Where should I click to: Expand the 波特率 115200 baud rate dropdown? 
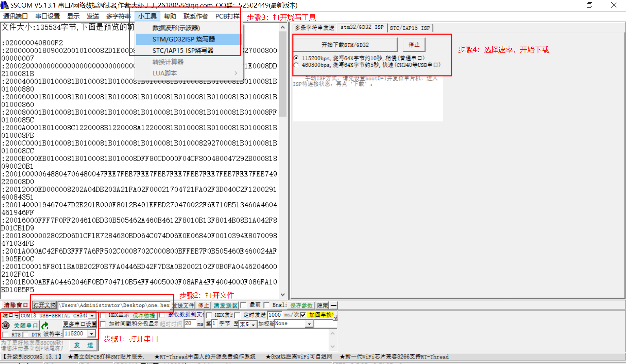tap(92, 333)
